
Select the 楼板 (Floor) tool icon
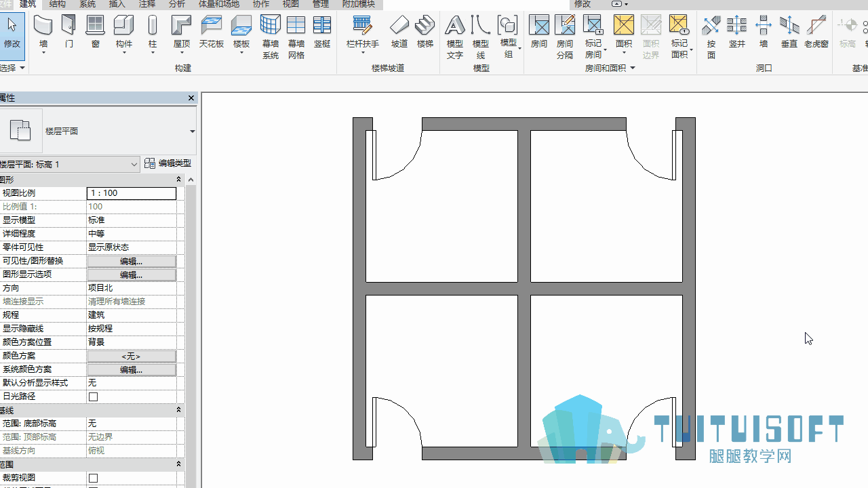pyautogui.click(x=241, y=26)
